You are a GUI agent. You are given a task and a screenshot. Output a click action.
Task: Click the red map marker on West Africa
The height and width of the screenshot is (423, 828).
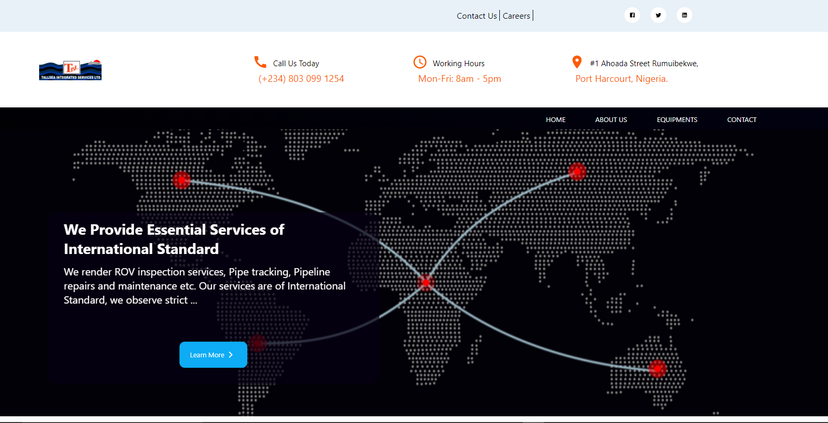coord(426,283)
